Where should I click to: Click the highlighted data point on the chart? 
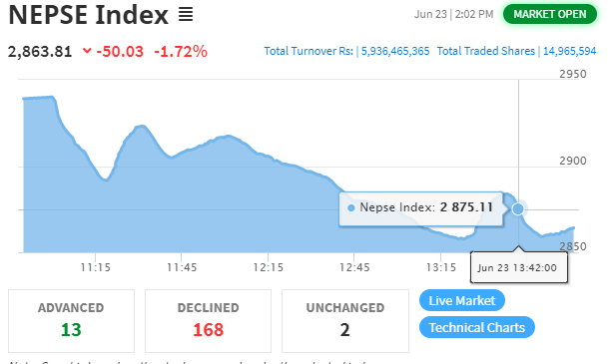click(x=518, y=208)
